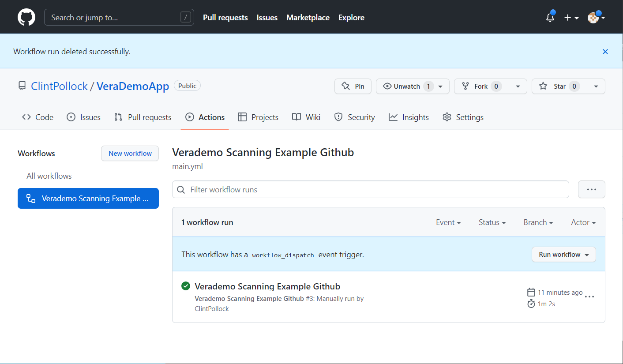Dismiss the workflow deleted banner
Viewport: 623px width, 364px height.
coord(605,52)
